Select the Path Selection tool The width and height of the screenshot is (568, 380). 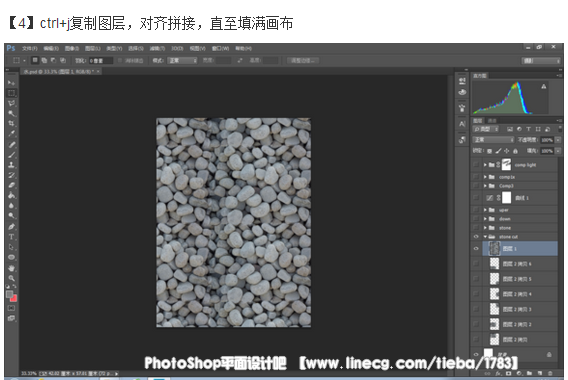click(11, 247)
